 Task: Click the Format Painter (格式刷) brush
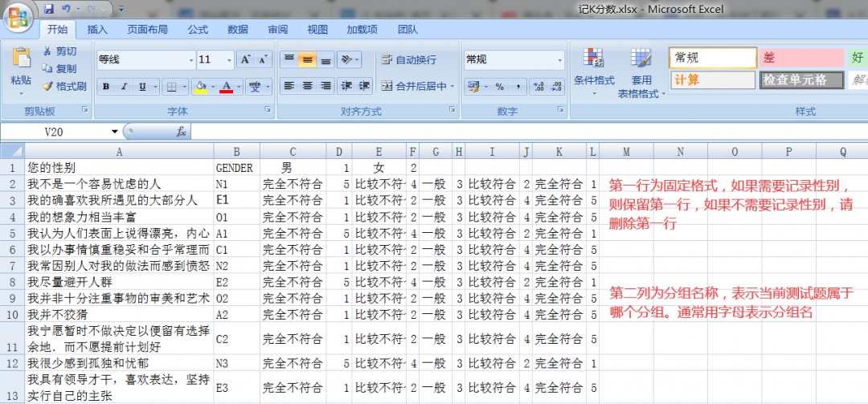[x=47, y=87]
